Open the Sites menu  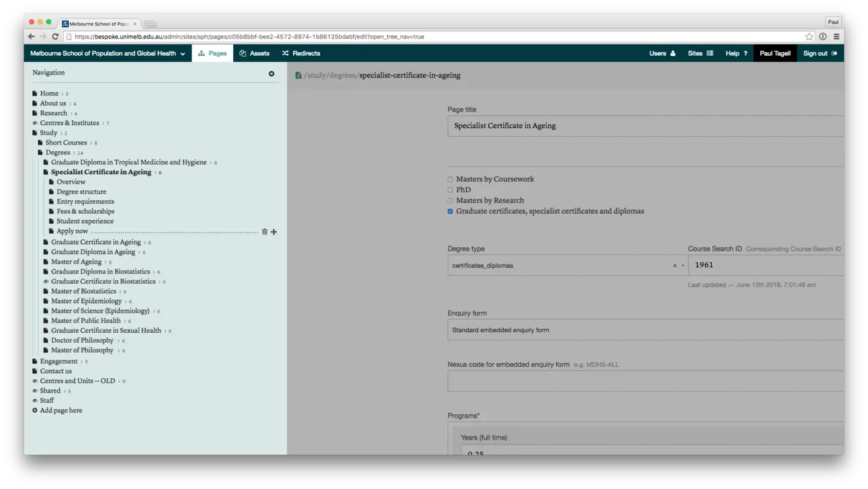click(701, 53)
